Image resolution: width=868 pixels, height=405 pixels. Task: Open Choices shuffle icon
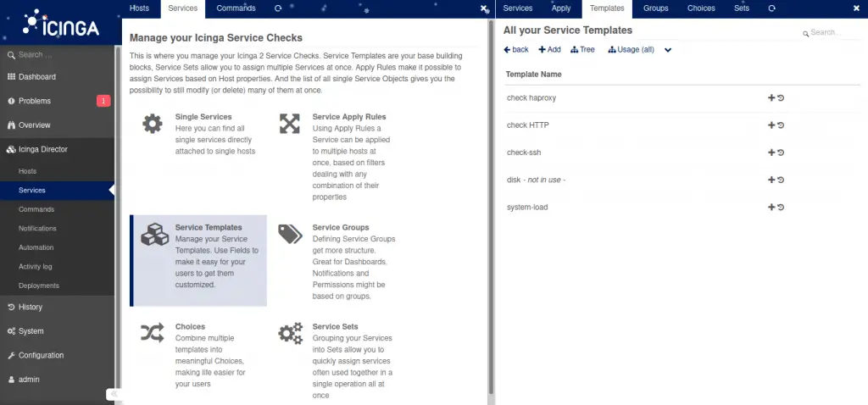click(153, 332)
